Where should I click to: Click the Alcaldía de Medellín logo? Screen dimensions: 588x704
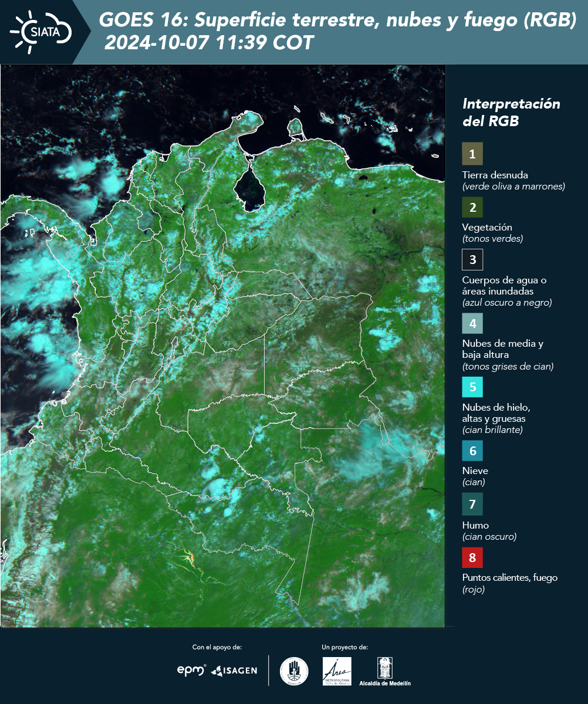(x=385, y=671)
